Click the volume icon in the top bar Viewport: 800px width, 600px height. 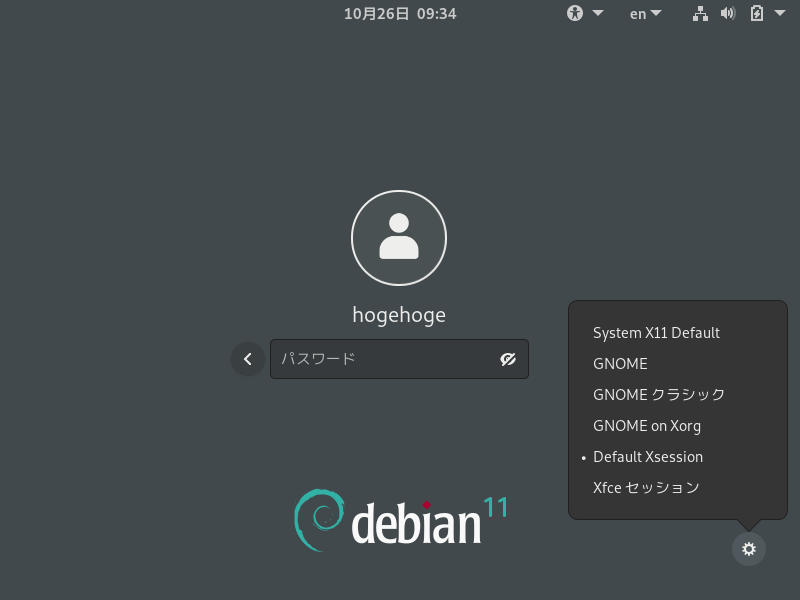tap(728, 13)
